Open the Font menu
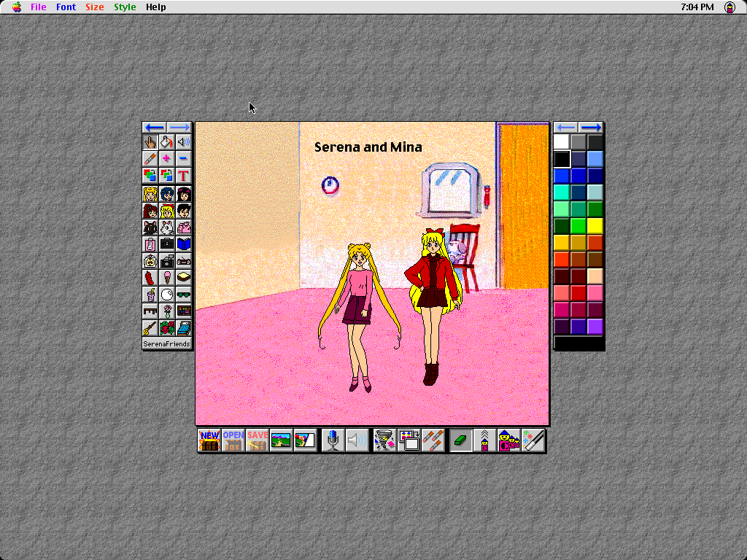 (x=66, y=7)
